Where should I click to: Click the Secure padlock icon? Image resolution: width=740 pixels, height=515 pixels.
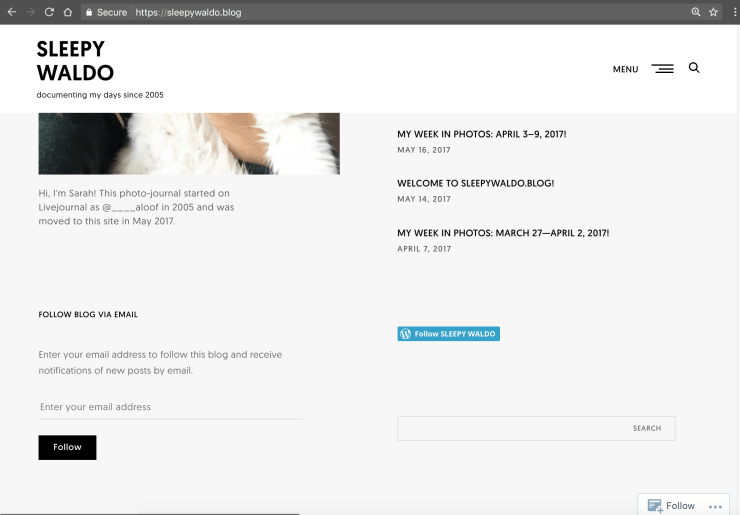[89, 13]
